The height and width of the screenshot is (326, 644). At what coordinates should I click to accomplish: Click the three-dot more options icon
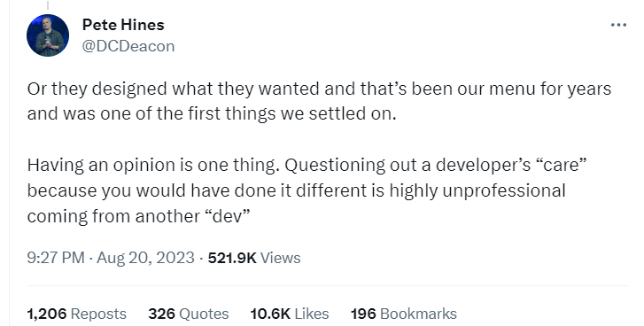(618, 25)
